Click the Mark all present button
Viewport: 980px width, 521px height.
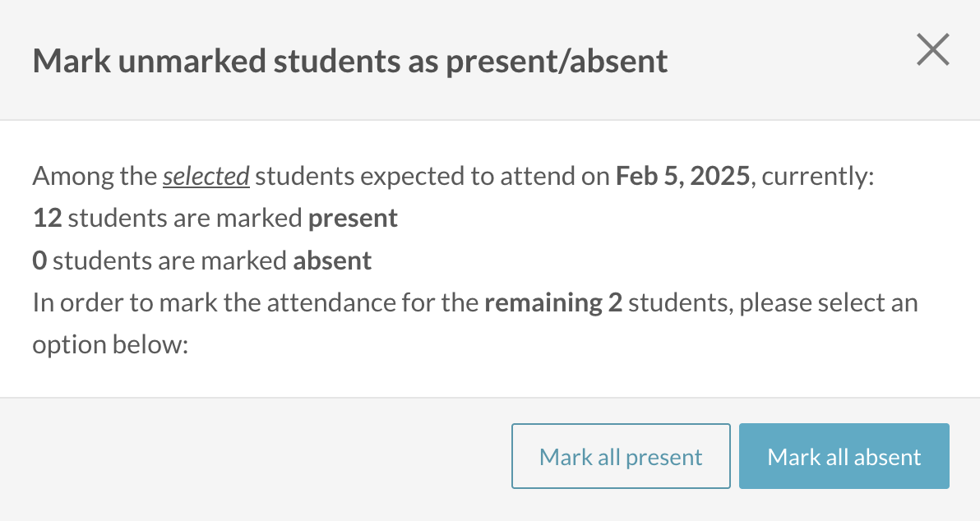(x=621, y=457)
